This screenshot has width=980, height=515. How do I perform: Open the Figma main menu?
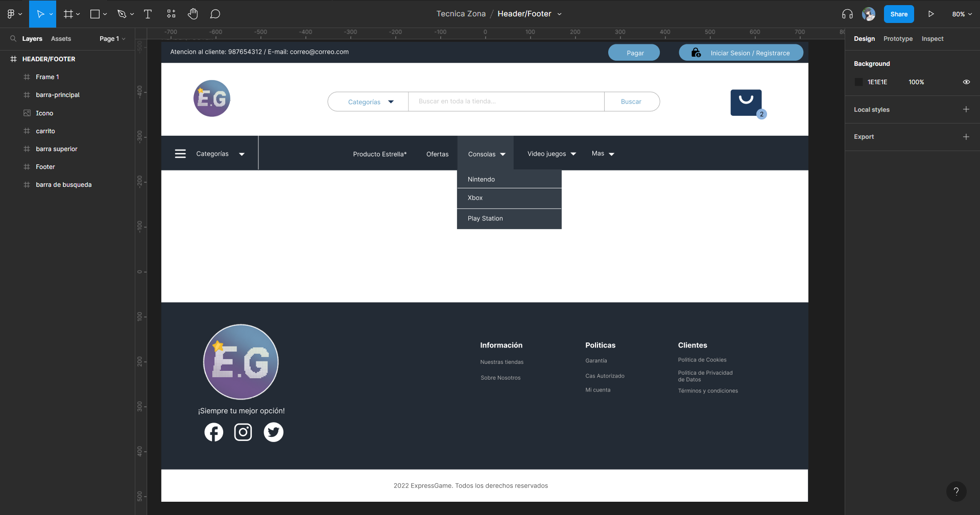pos(11,14)
